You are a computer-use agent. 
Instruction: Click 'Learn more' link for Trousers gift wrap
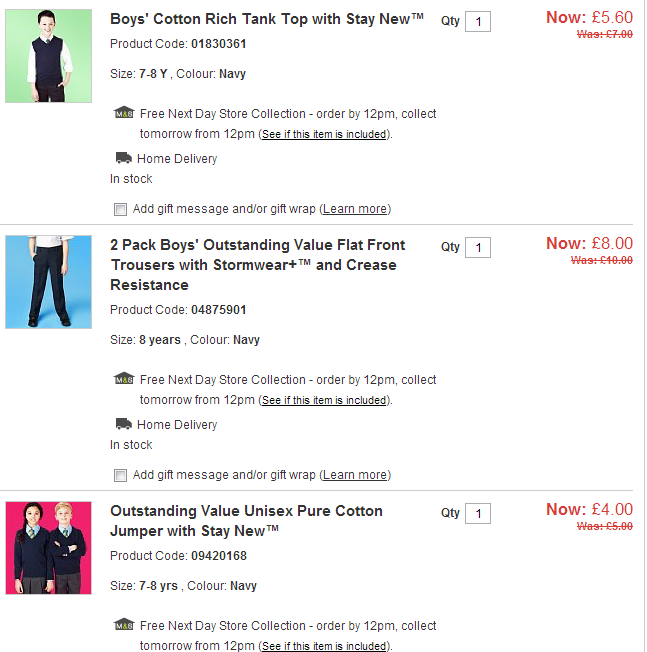[355, 475]
